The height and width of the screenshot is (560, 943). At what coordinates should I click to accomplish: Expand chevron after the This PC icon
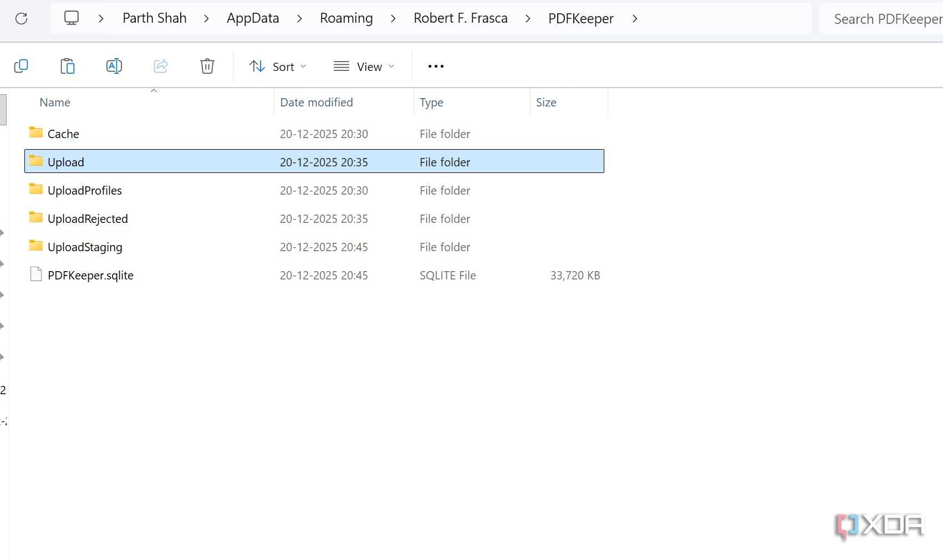point(101,19)
